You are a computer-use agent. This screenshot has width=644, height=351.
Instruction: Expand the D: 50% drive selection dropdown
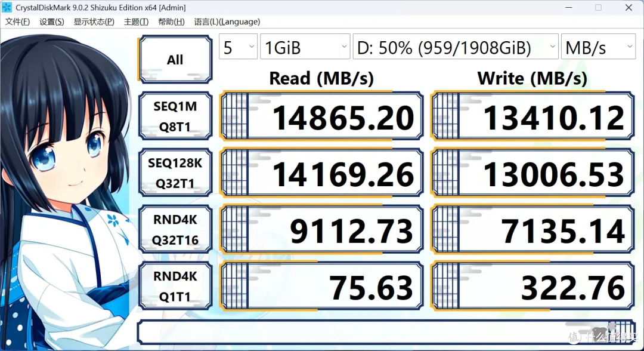456,47
